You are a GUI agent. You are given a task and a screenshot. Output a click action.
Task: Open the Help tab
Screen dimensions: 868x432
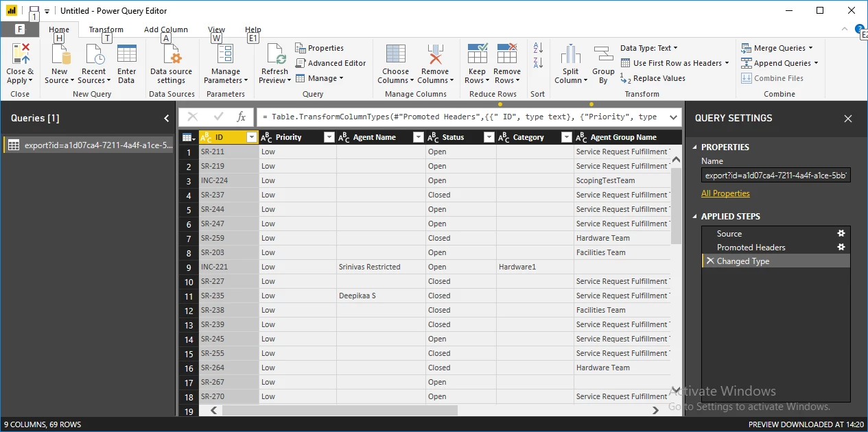click(x=253, y=29)
